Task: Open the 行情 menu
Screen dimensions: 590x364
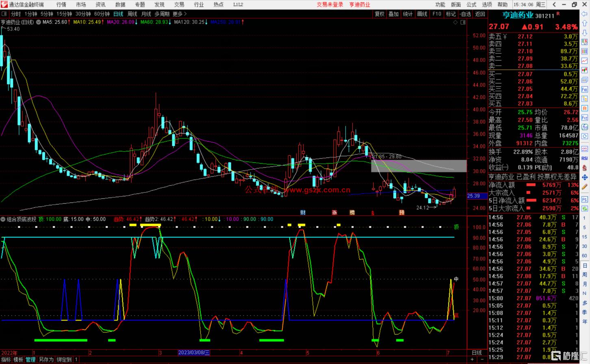Action: click(61, 4)
